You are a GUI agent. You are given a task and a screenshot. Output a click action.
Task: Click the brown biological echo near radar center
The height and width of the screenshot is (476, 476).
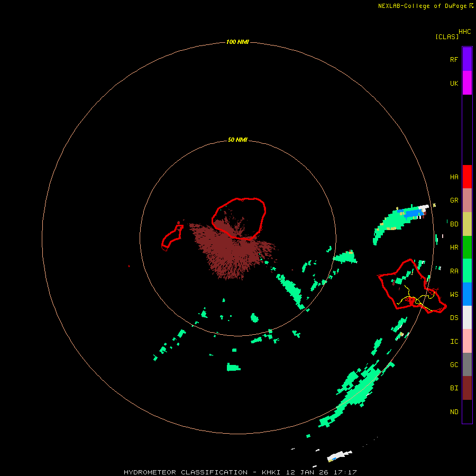(233, 251)
